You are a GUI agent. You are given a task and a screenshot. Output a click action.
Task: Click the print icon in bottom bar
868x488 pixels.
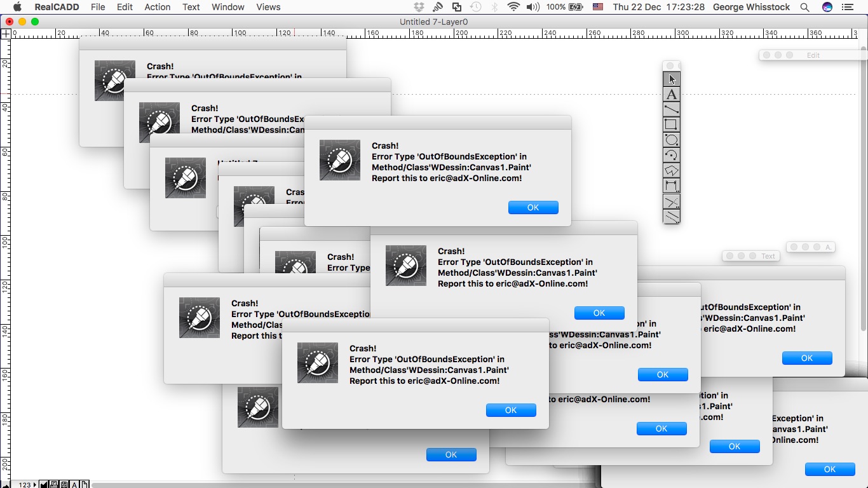(54, 484)
